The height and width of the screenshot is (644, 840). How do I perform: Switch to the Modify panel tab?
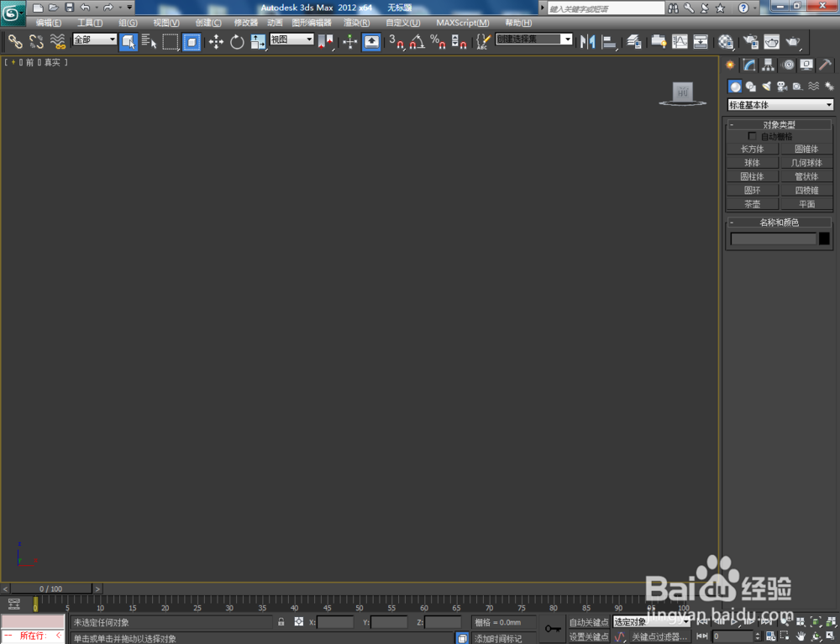coord(749,65)
